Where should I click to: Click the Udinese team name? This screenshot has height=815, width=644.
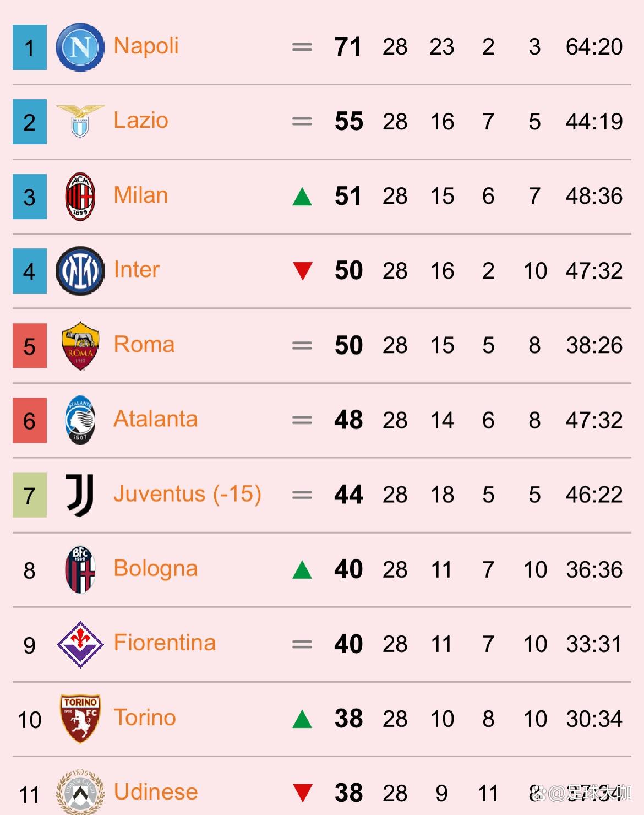pos(156,792)
